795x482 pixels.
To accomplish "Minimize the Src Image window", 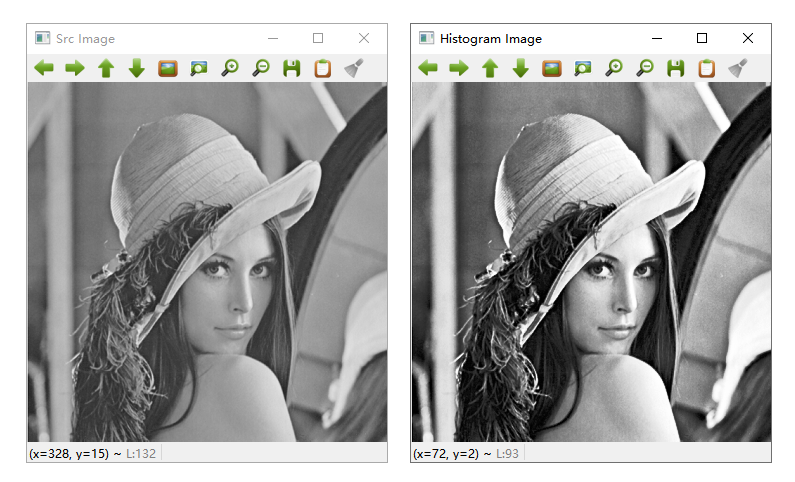I will coord(273,38).
